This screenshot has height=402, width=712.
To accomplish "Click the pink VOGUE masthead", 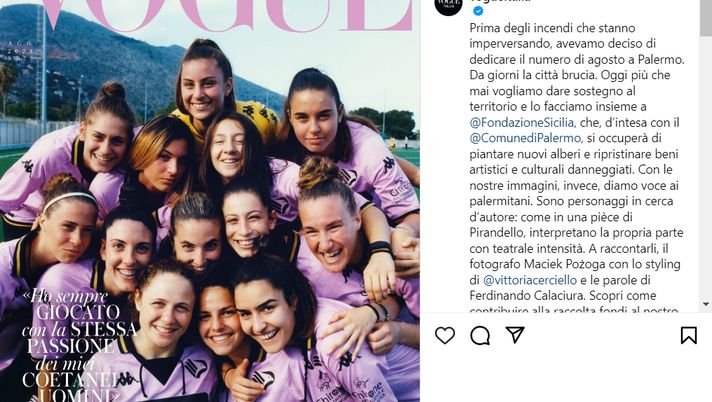I will point(229,15).
